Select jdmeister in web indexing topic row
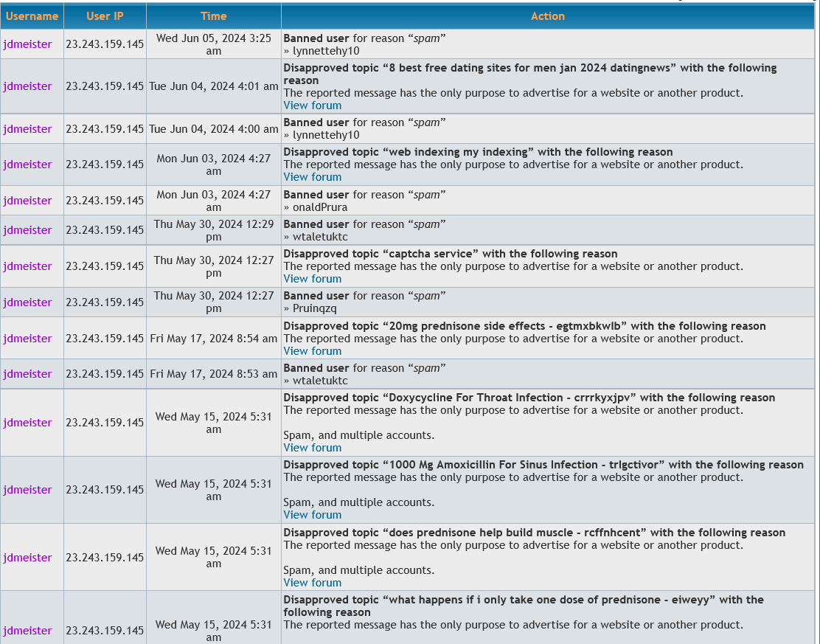The height and width of the screenshot is (644, 820). (x=27, y=165)
